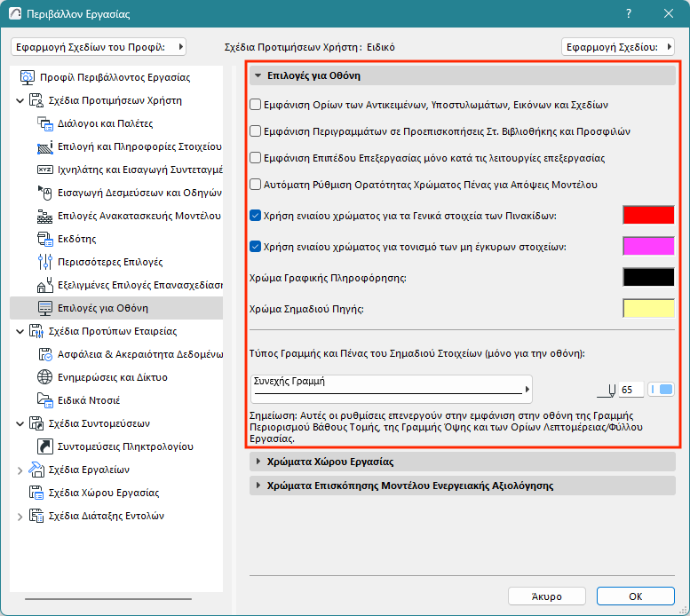
Task: Expand the Σχέδια Εργαλείων tree node
Action: pyautogui.click(x=20, y=470)
